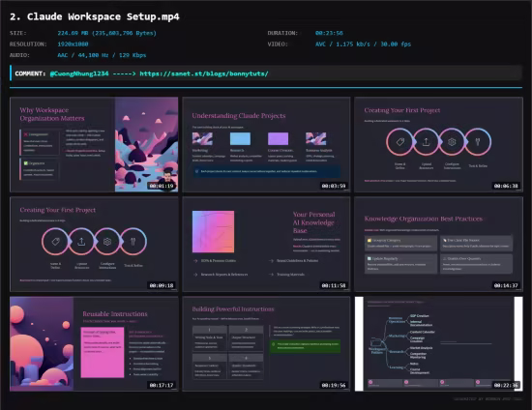Open the "Reusable Instructions" thumbnail
This screenshot has width=532, height=410.
(94, 344)
